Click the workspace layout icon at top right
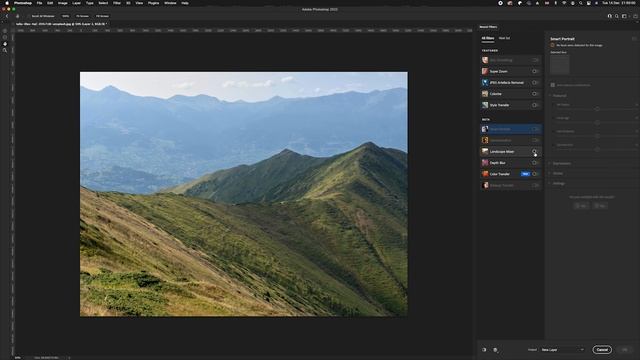The height and width of the screenshot is (360, 640). click(x=624, y=16)
